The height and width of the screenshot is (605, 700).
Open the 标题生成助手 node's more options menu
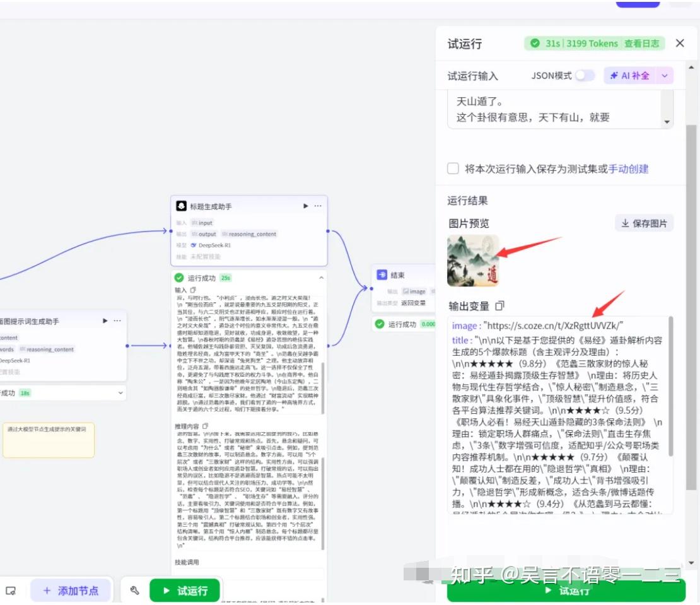pos(317,206)
